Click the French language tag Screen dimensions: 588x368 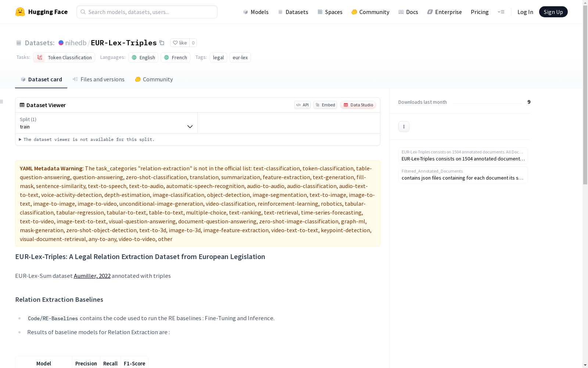pos(175,57)
